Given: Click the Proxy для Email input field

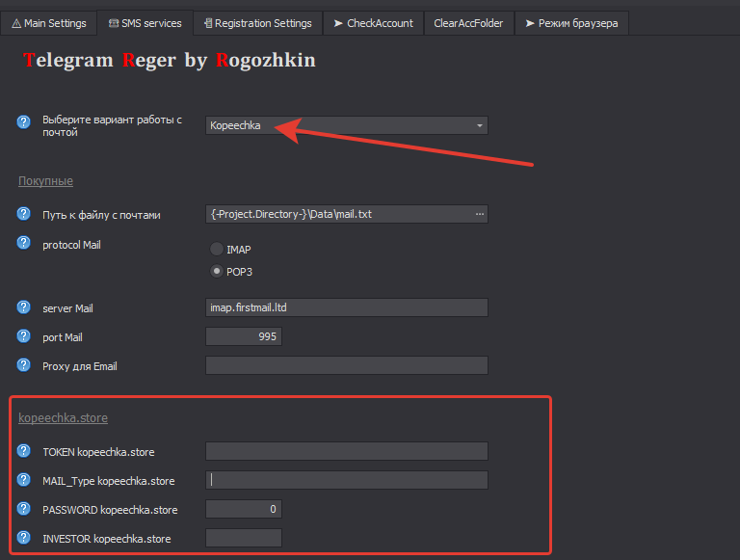Looking at the screenshot, I should tap(347, 365).
